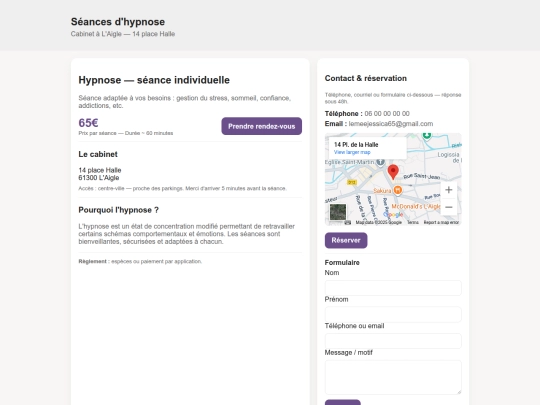Zoom in on the map with plus button
The image size is (540, 405).
(x=448, y=190)
